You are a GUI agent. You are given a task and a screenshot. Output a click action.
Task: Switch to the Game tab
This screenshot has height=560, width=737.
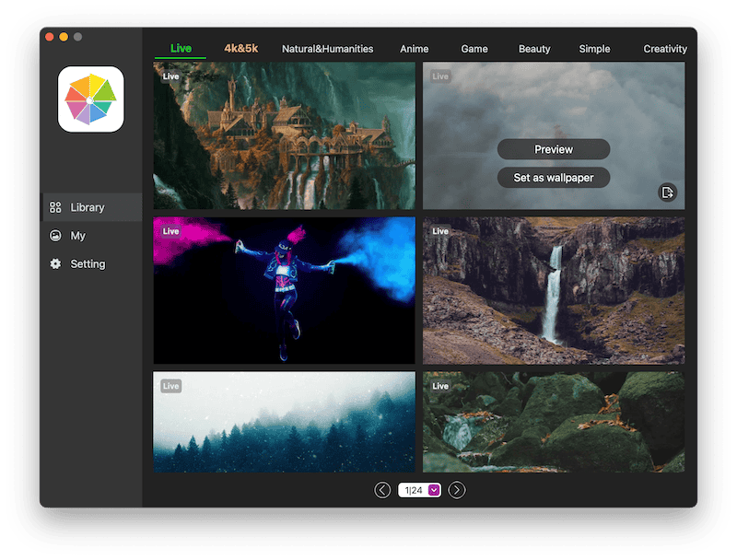pyautogui.click(x=474, y=49)
